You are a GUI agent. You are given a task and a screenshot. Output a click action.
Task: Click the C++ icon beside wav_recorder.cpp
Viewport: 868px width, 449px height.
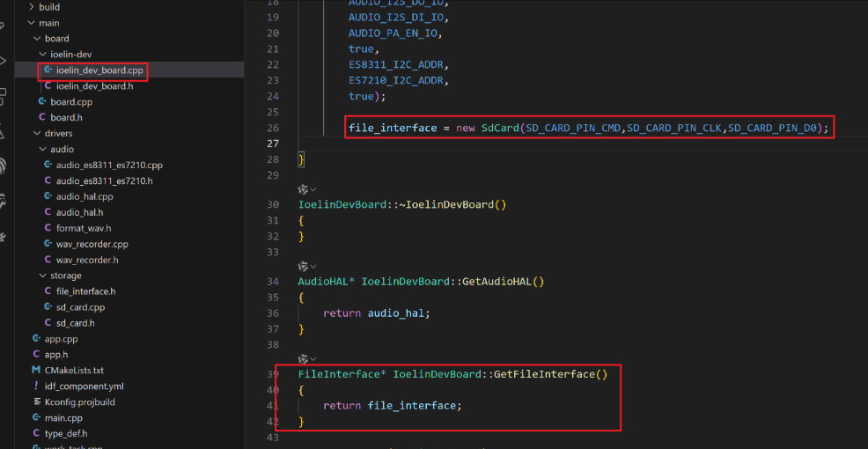(48, 244)
